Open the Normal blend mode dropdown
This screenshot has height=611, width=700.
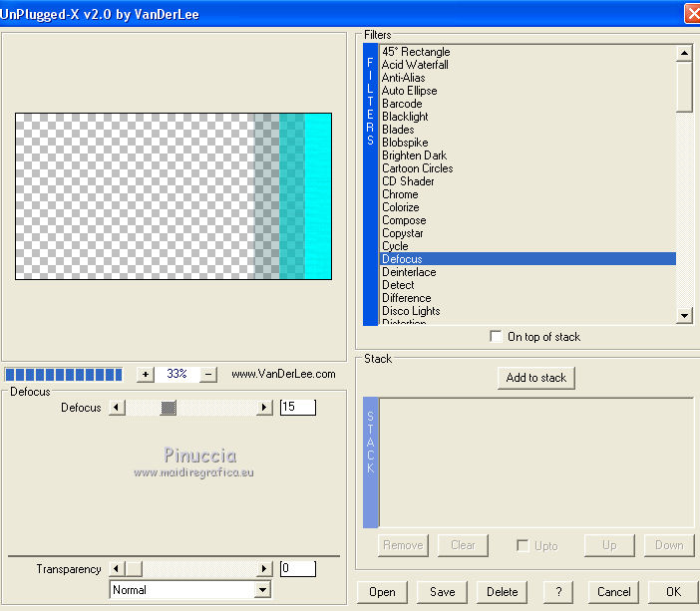point(263,590)
